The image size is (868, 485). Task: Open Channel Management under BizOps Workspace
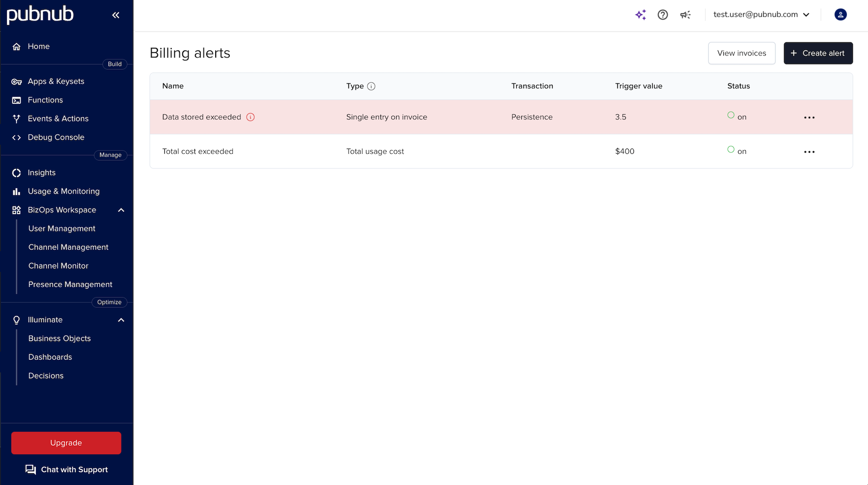68,247
